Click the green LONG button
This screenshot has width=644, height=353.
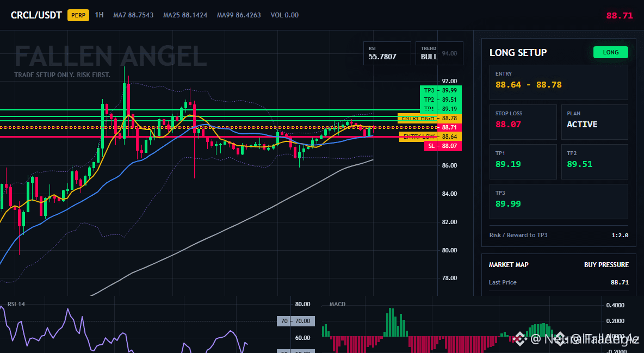(611, 52)
